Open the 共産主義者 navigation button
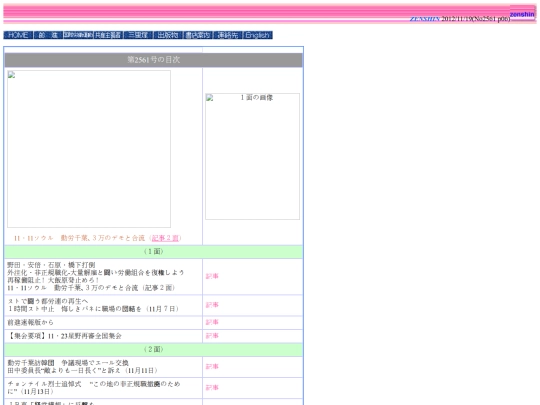This screenshot has height=405, width=540. (108, 35)
